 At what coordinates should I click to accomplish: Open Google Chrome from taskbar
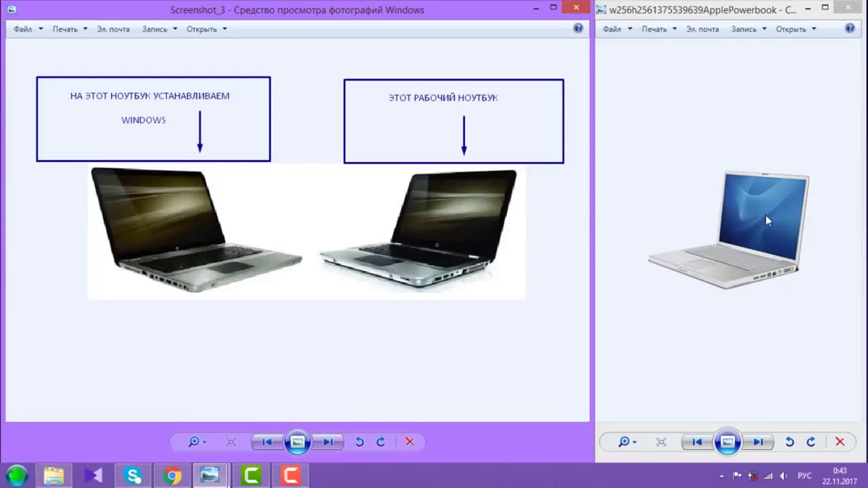click(x=172, y=476)
